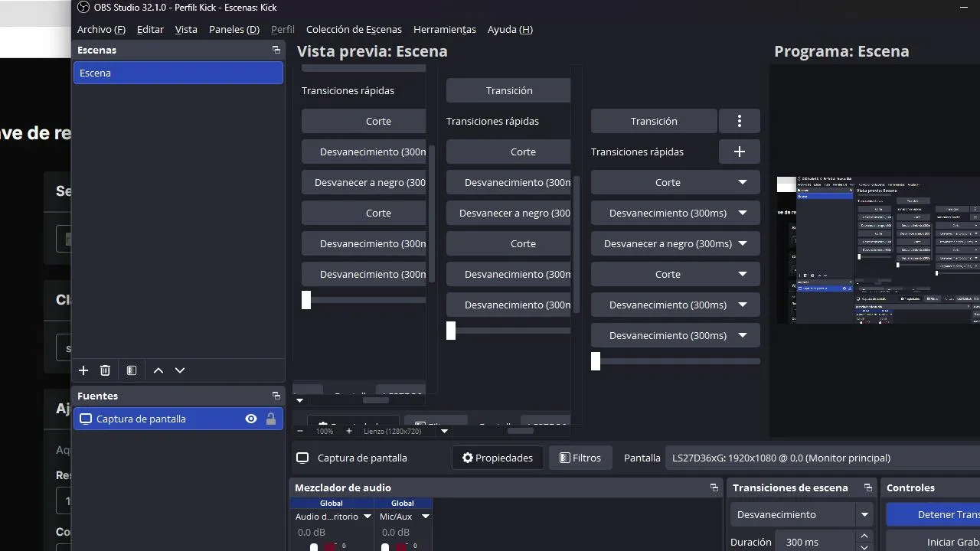This screenshot has width=980, height=551.
Task: Toggle lock on Captura de pantalla source
Action: [x=271, y=419]
